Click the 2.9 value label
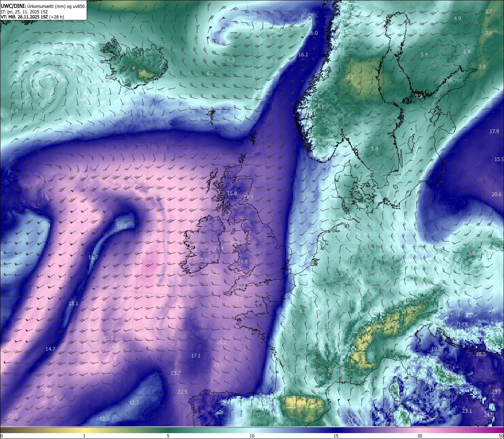 click(x=332, y=370)
